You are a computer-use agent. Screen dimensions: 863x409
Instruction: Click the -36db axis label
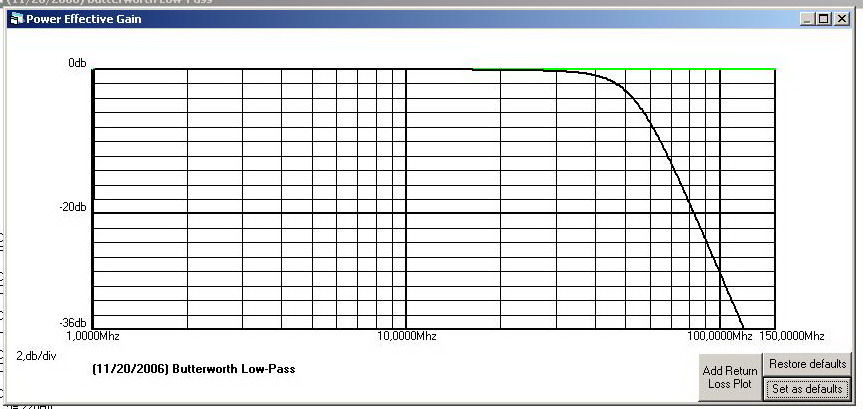[x=73, y=323]
